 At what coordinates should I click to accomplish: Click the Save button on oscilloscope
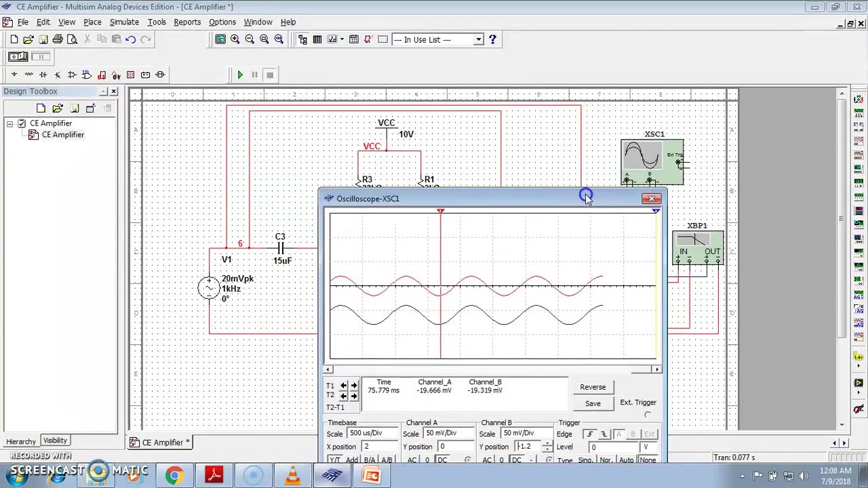tap(593, 403)
